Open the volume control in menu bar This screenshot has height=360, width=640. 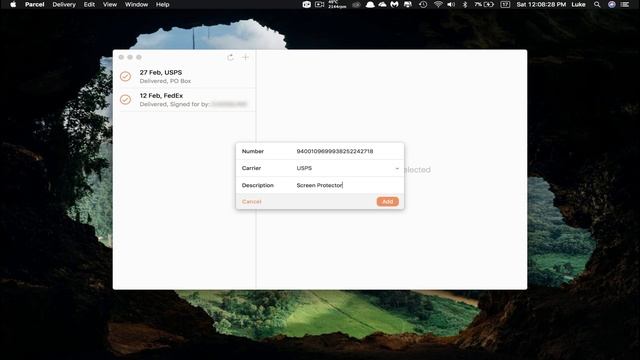[x=451, y=4]
